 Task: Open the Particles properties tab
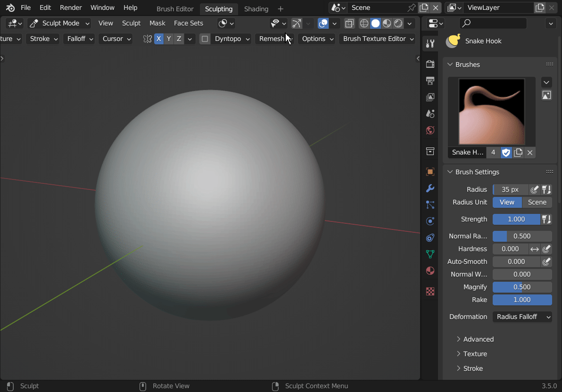coord(430,204)
